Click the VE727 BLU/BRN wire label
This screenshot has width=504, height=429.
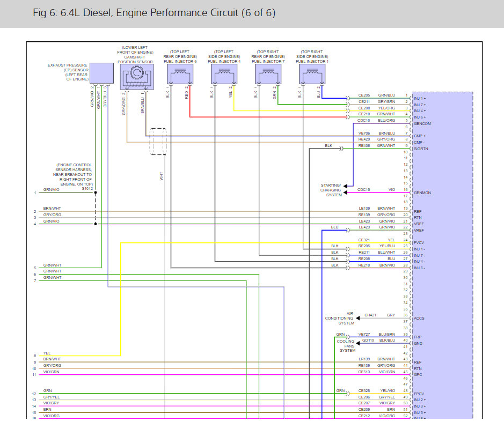[x=377, y=334]
